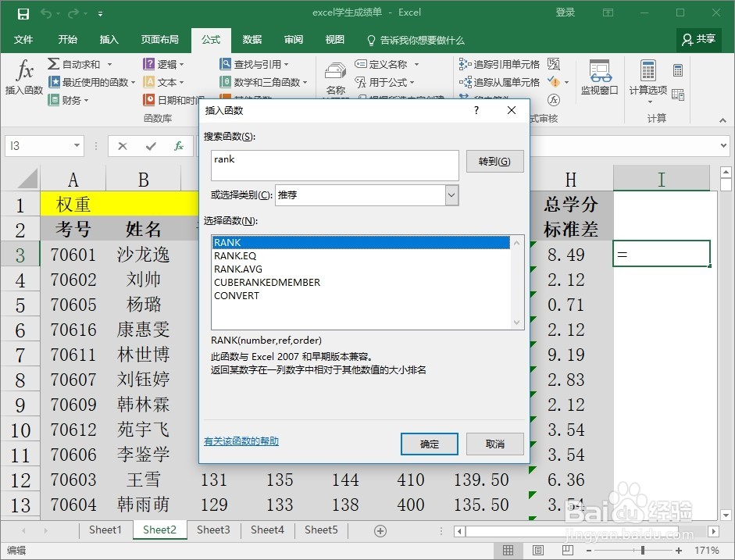Click OK to insert function
This screenshot has height=560, width=735.
click(x=430, y=444)
